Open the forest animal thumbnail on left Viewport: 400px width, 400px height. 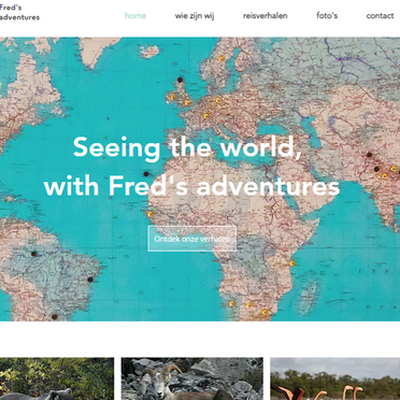[57, 379]
